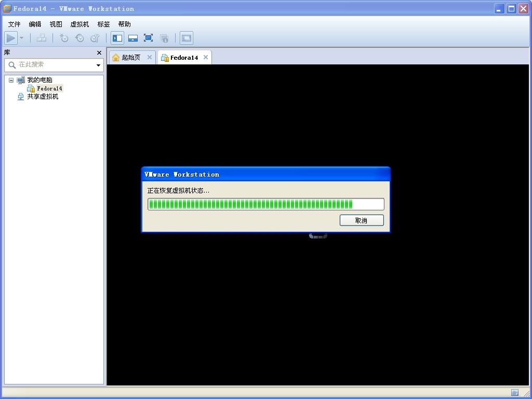Open the 文件 menu
532x399 pixels.
pos(14,24)
